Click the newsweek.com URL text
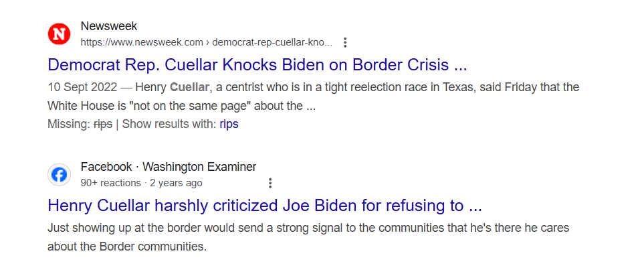This screenshot has width=644, height=272. [142, 42]
